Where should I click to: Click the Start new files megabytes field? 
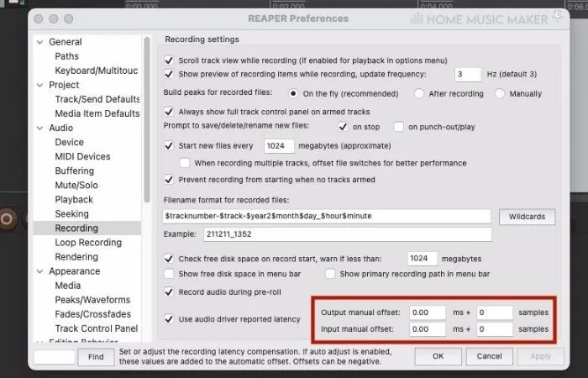pyautogui.click(x=279, y=146)
